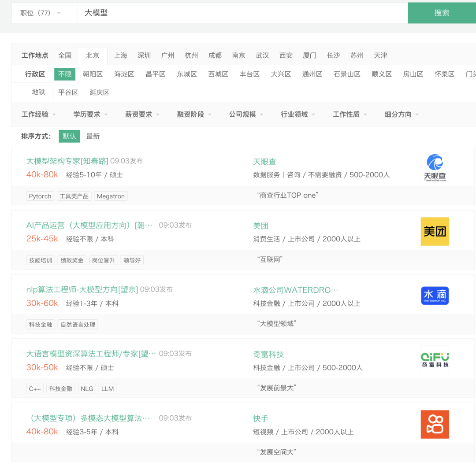This screenshot has height=466, width=476.
Task: Open job 大模型架构专家[知春路]
Action: [67, 161]
